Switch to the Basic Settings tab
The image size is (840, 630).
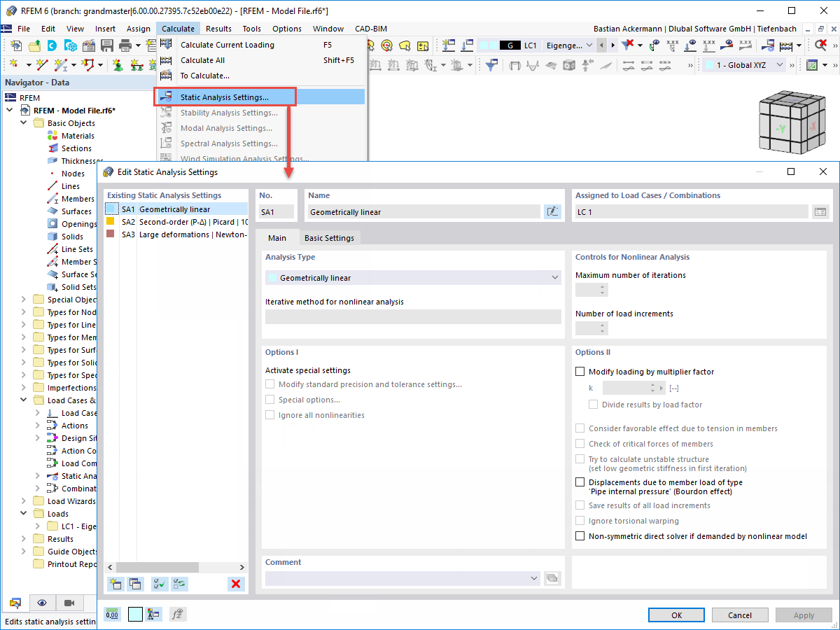(x=330, y=237)
